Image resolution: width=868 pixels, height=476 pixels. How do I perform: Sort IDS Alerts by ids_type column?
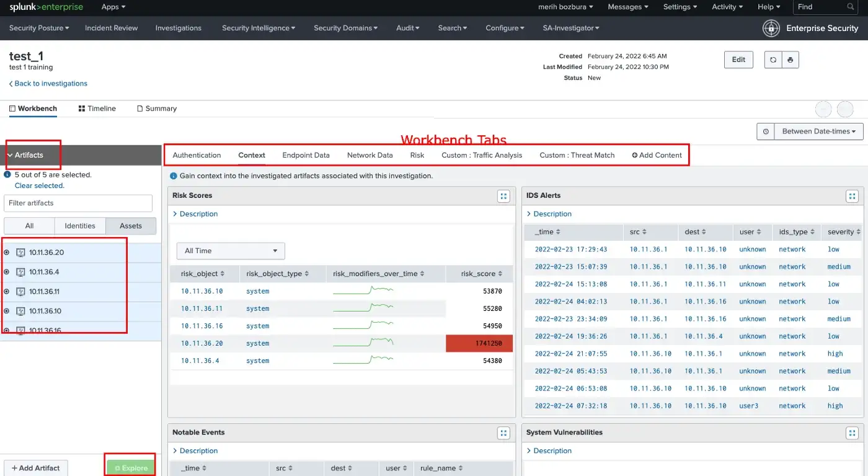click(797, 231)
